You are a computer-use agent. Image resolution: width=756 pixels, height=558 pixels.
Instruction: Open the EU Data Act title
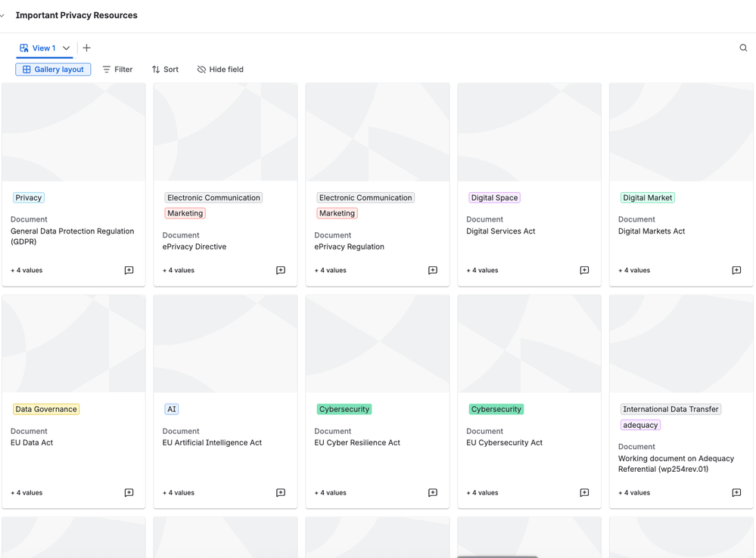pyautogui.click(x=32, y=443)
